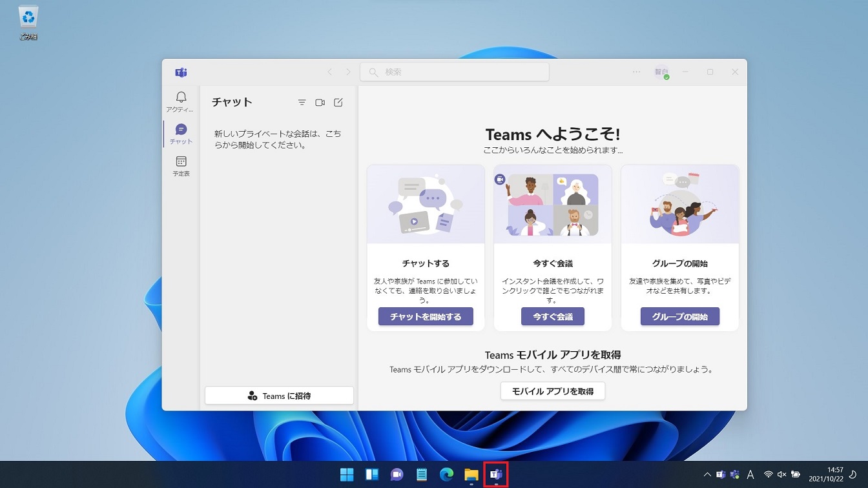Viewport: 868px width, 488px height.
Task: Click the battery tray icon
Action: [796, 474]
